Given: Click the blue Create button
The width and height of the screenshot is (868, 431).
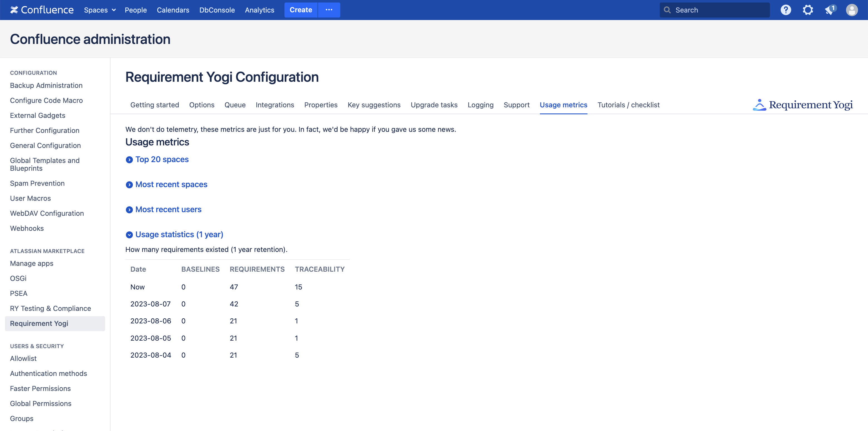Looking at the screenshot, I should [301, 10].
